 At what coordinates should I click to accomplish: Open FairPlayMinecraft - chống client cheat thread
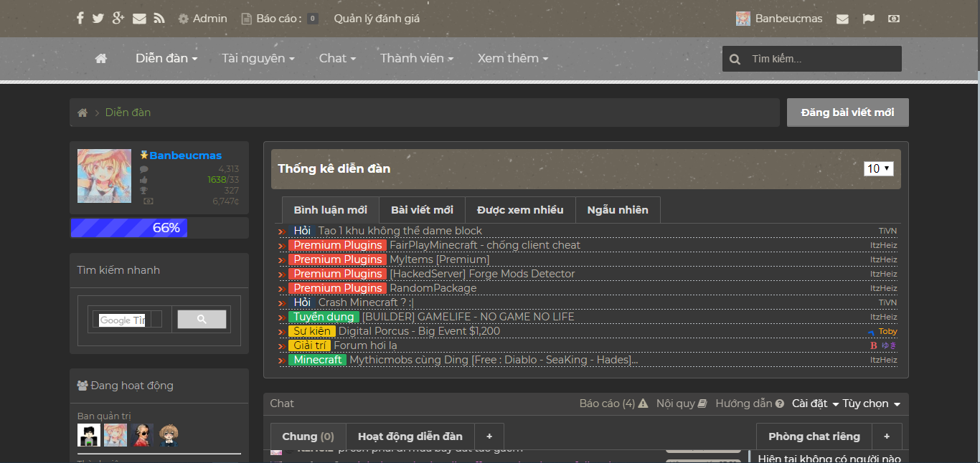click(485, 245)
